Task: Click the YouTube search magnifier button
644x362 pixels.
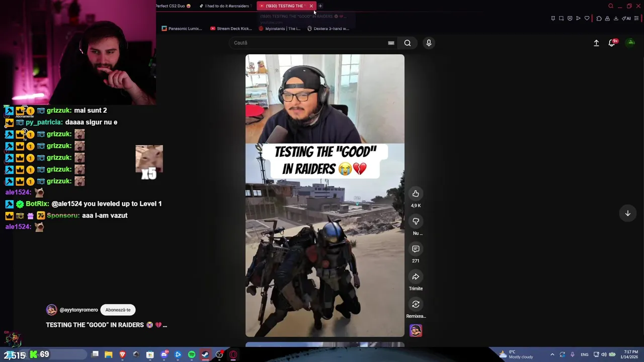Action: coord(408,43)
